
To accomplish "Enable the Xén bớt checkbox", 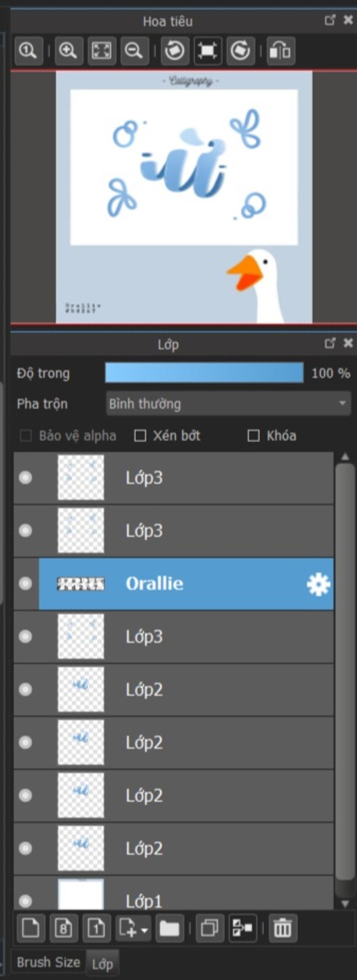I will pos(140,435).
